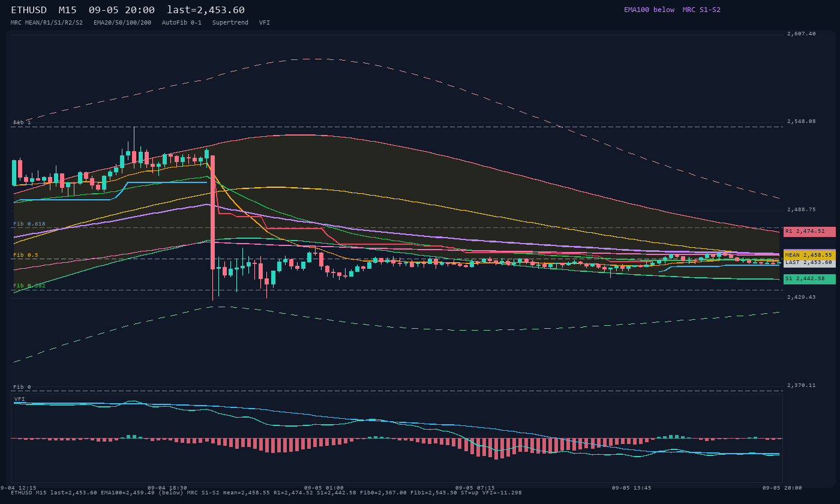Click the Fib 0.5 level label
Image resolution: width=840 pixels, height=504 pixels.
point(26,255)
